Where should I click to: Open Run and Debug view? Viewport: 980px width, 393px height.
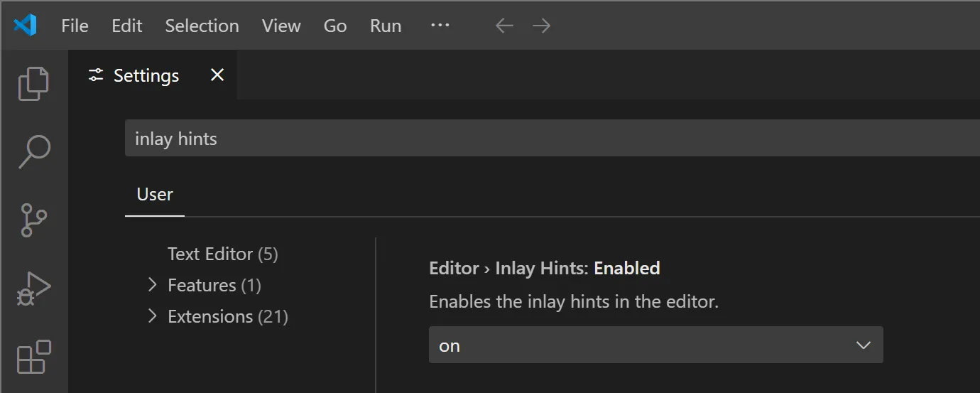[33, 289]
